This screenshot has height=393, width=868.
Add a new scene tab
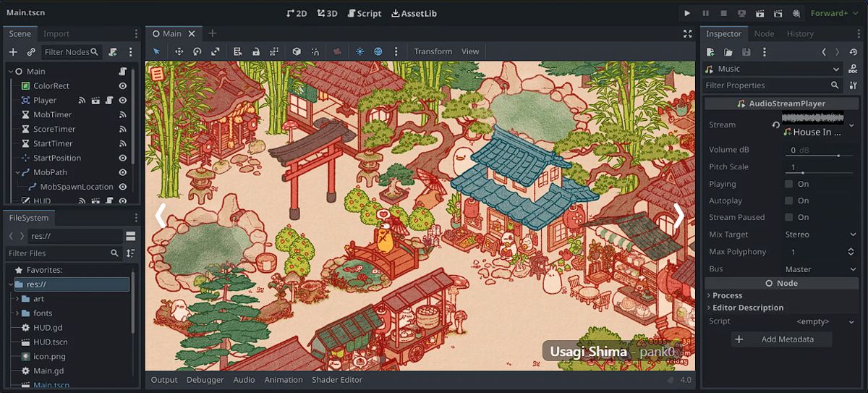pos(212,33)
